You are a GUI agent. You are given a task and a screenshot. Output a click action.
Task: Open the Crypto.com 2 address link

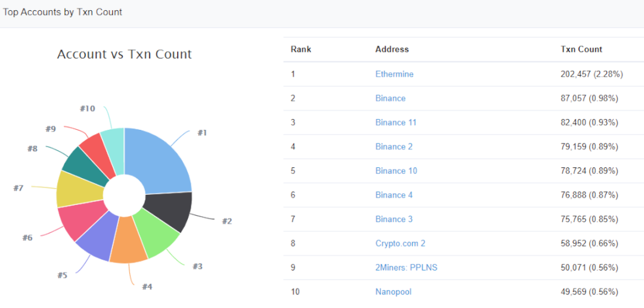[401, 243]
